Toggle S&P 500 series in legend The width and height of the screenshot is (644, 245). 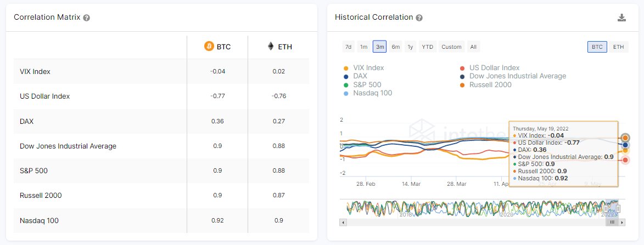pos(362,85)
